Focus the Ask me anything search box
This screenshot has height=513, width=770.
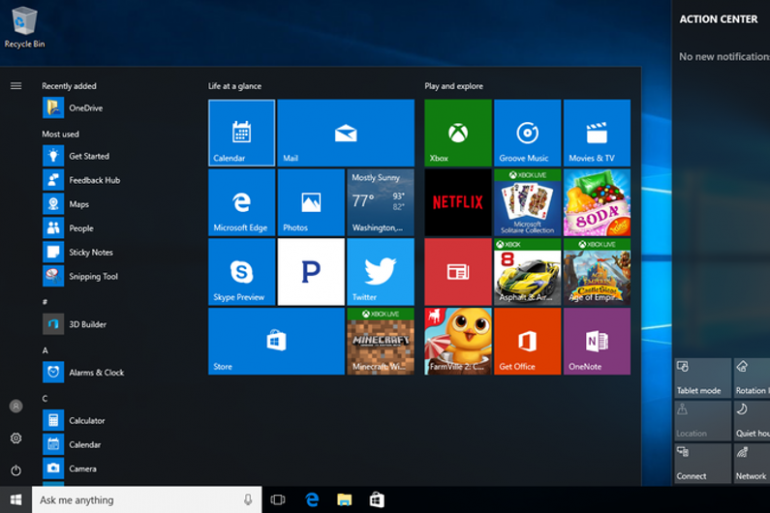coord(147,500)
